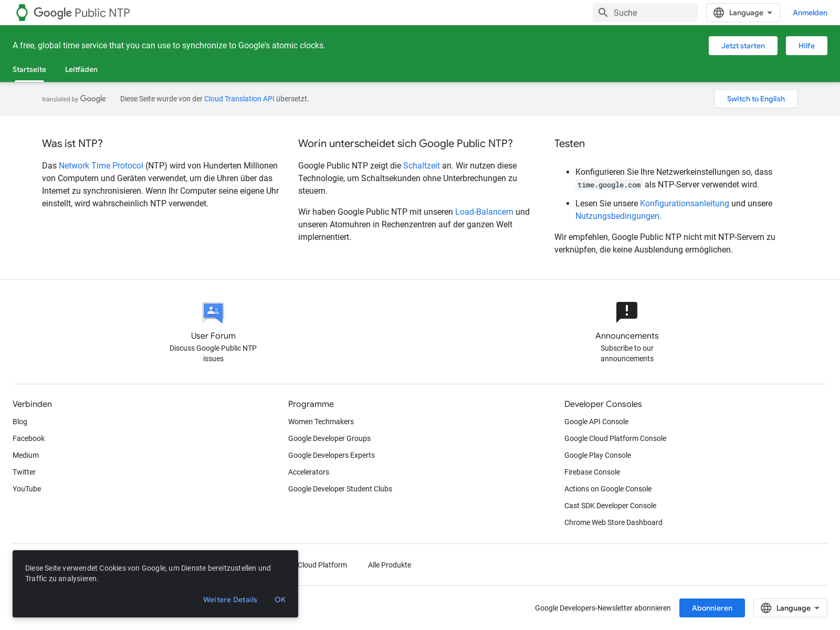The width and height of the screenshot is (840, 630).
Task: Click the Anmelden sign-in link
Action: (810, 13)
